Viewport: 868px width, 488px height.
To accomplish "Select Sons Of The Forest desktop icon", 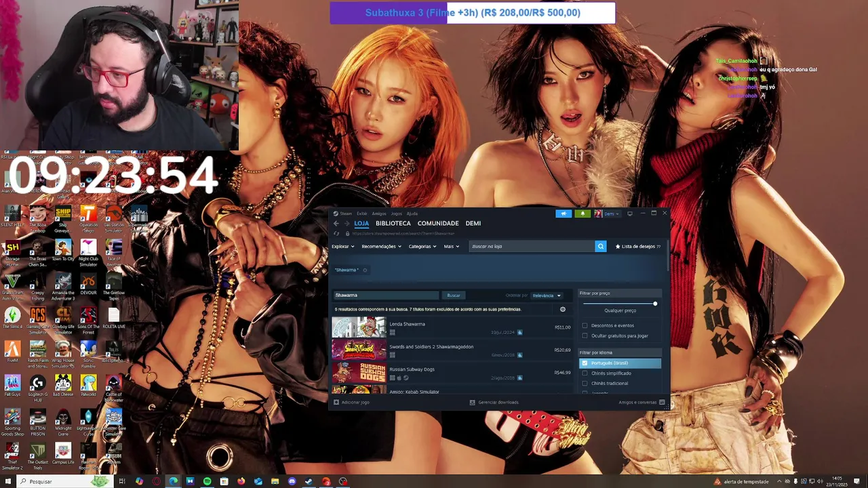I will tap(88, 321).
